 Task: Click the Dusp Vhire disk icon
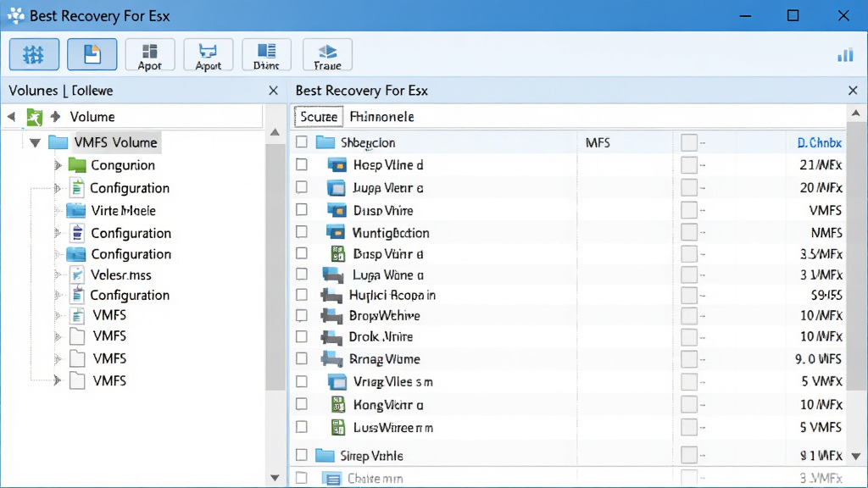click(x=337, y=210)
